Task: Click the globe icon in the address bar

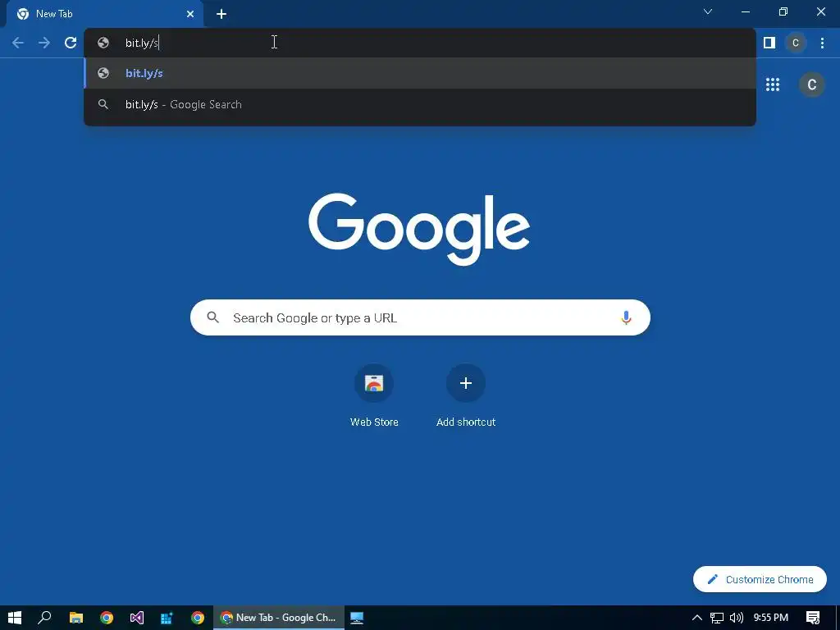Action: tap(103, 43)
